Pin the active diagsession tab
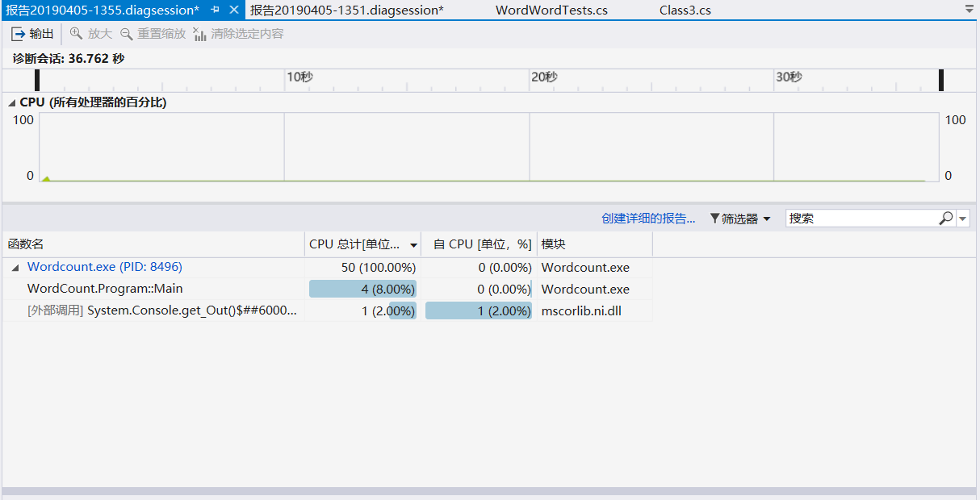The width and height of the screenshot is (980, 500). 215,10
